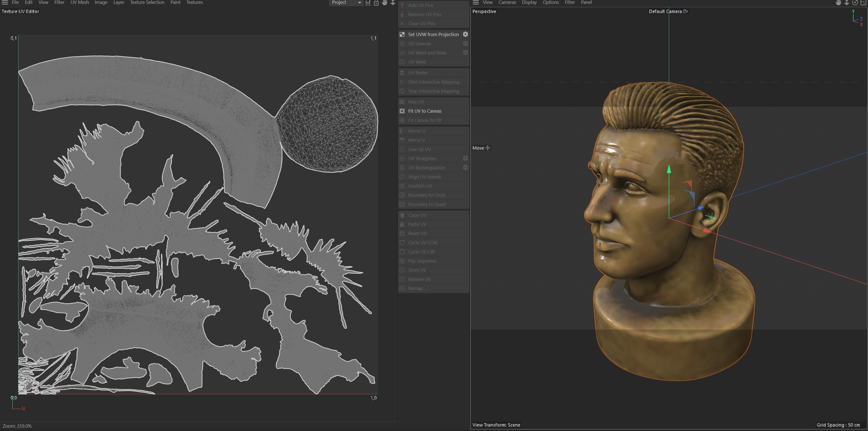Open the viewport hamburger menu

click(x=475, y=2)
